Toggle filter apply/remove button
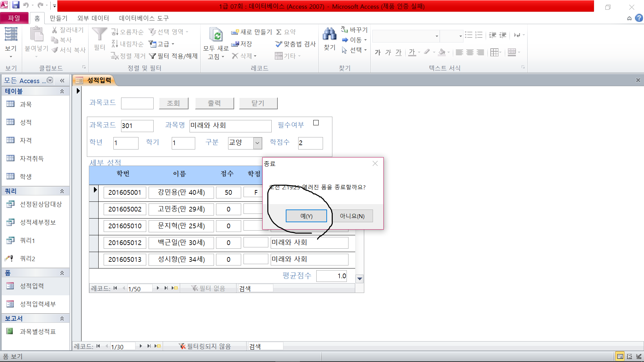Image resolution: width=644 pixels, height=362 pixels. (x=173, y=56)
